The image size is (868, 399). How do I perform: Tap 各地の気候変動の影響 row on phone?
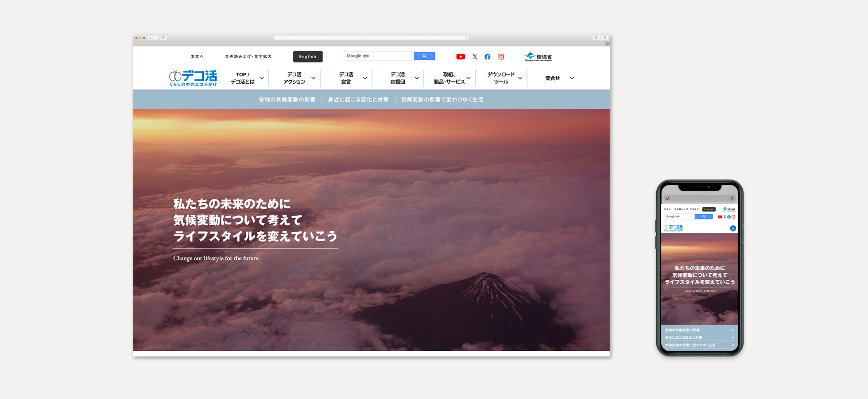click(x=700, y=330)
